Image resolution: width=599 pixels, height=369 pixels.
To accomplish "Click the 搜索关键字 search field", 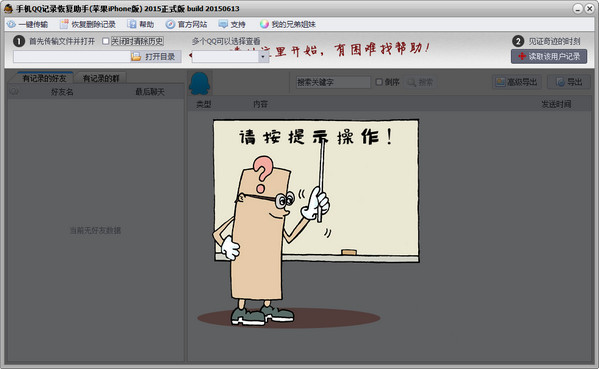I will click(333, 82).
